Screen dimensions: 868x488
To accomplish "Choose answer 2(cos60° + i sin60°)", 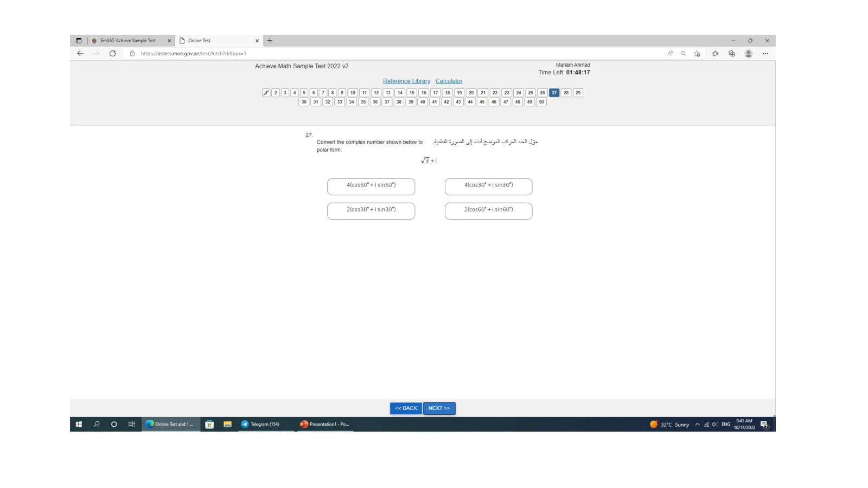I will (488, 210).
